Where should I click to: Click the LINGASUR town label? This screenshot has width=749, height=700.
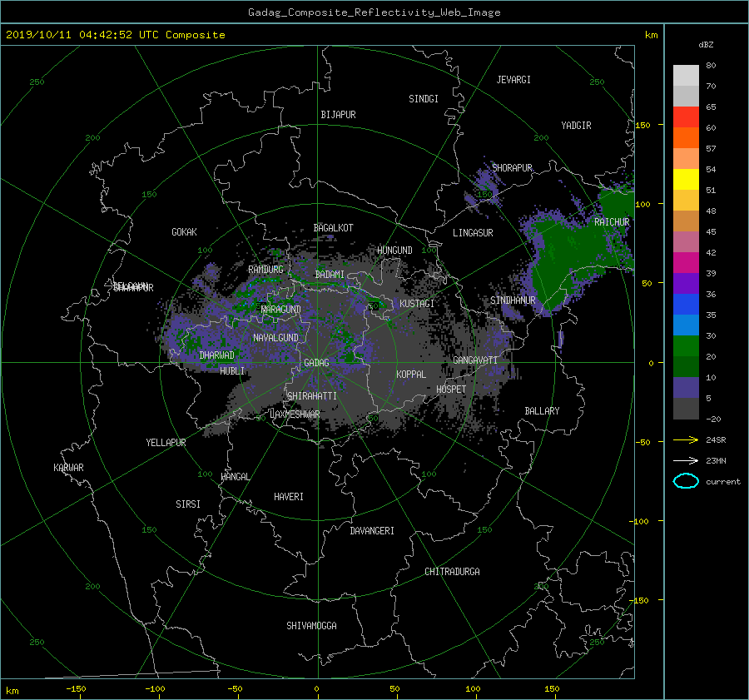pos(473,233)
